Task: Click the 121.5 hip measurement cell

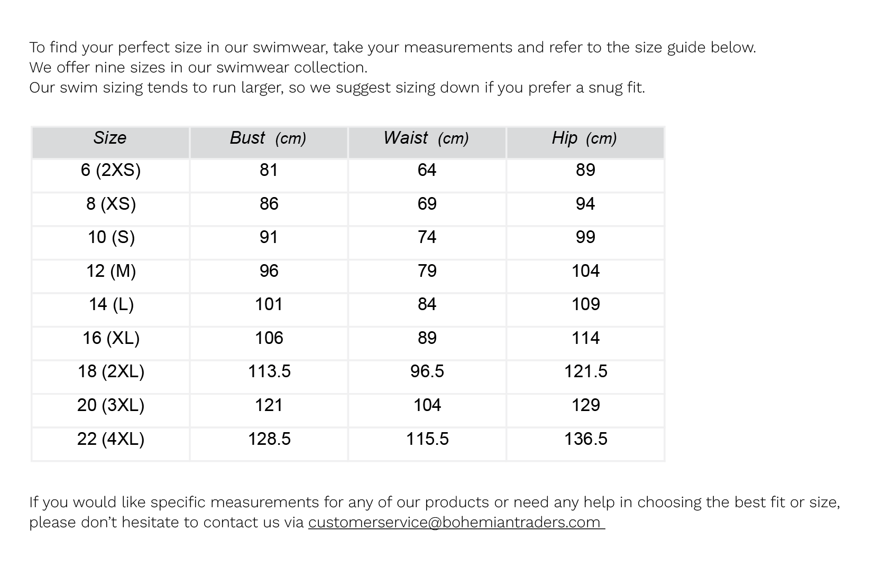Action: [585, 371]
